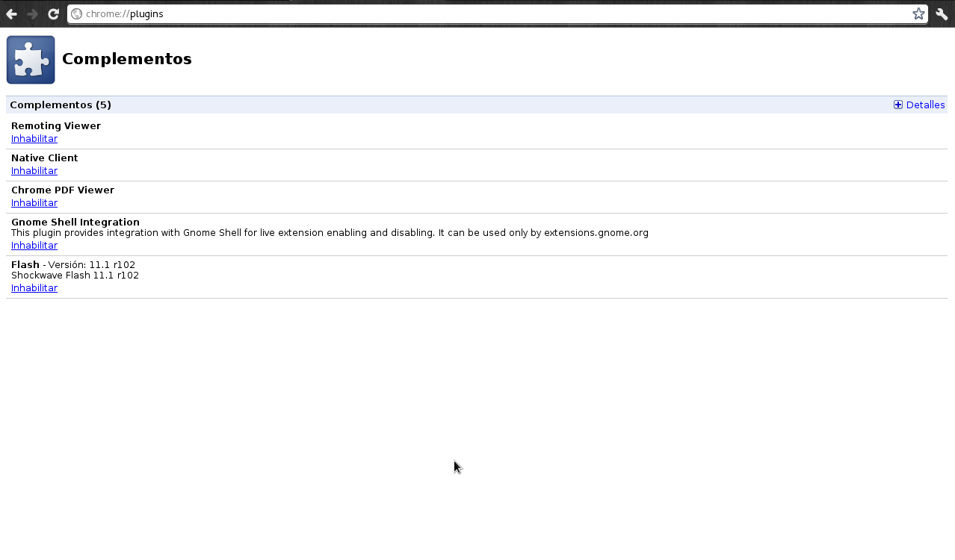955x560 pixels.
Task: Click the browser back arrow
Action: pyautogui.click(x=11, y=14)
